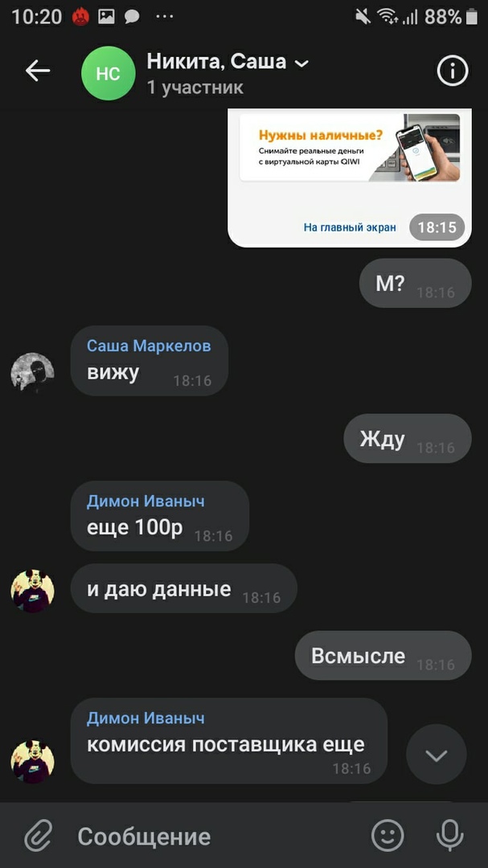Tap the 'На главный экран' link in image
488x868 pixels.
[350, 227]
